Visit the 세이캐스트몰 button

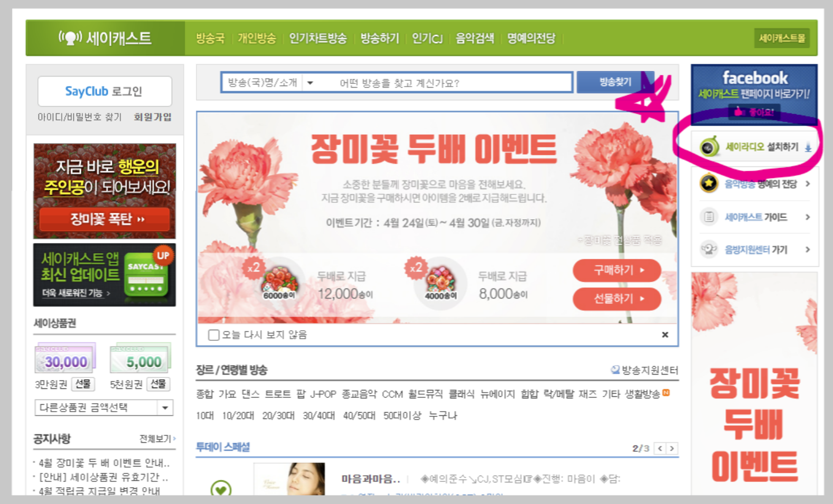[x=782, y=38]
